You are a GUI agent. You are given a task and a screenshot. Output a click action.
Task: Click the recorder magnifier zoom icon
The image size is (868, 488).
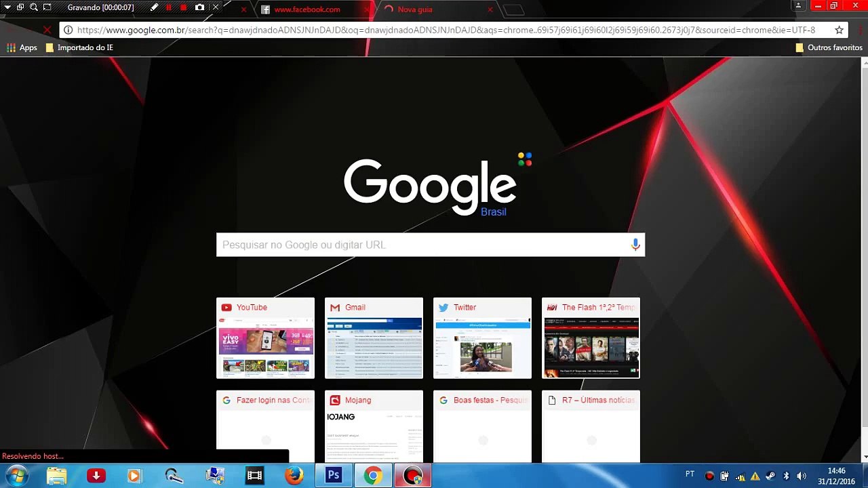point(33,7)
